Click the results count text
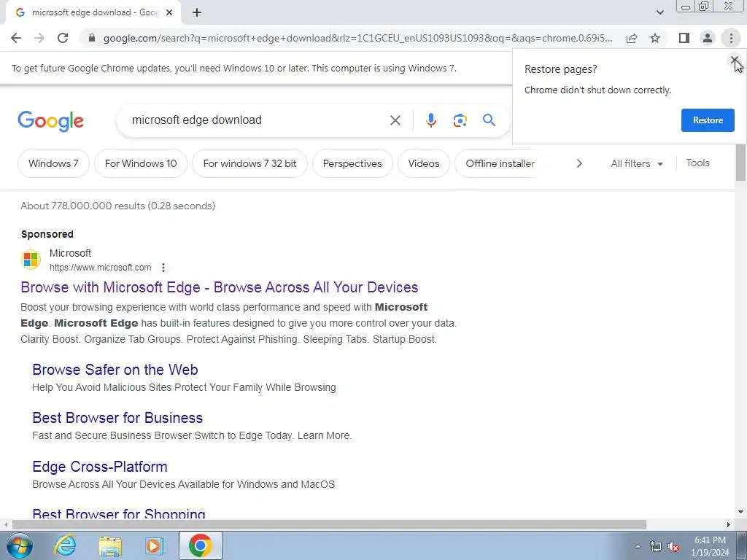The width and height of the screenshot is (747, 560). tap(117, 206)
